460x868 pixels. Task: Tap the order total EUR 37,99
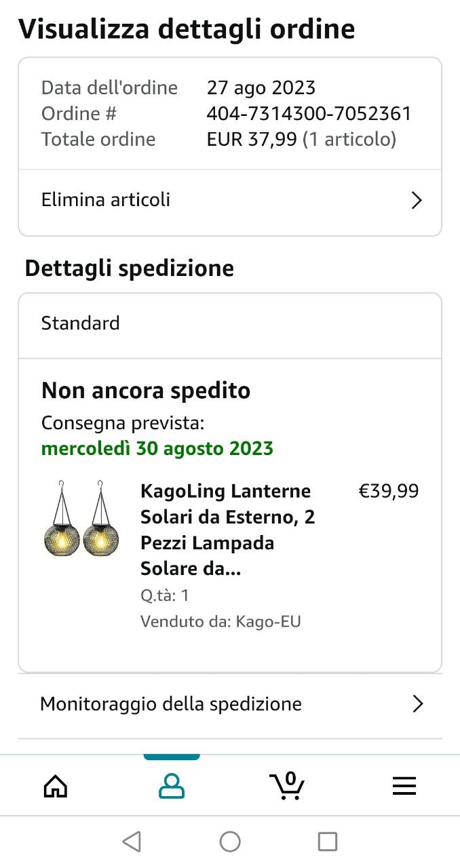coord(252,139)
